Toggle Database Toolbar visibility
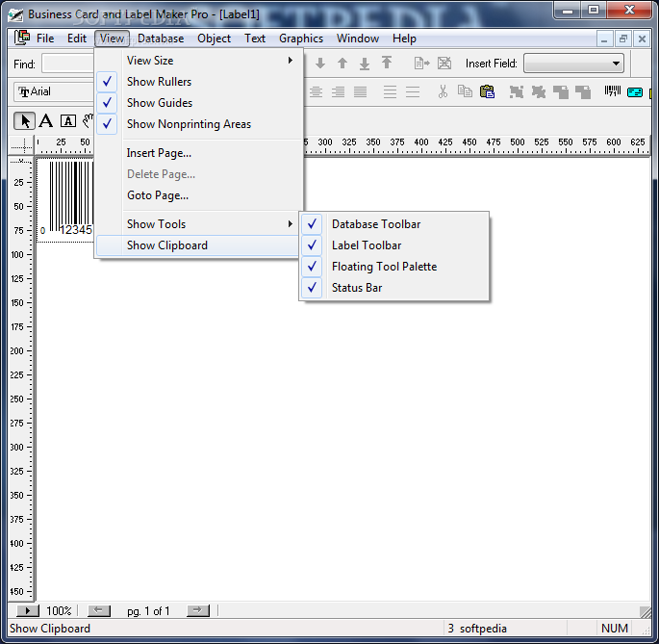The height and width of the screenshot is (644, 659). (x=393, y=224)
